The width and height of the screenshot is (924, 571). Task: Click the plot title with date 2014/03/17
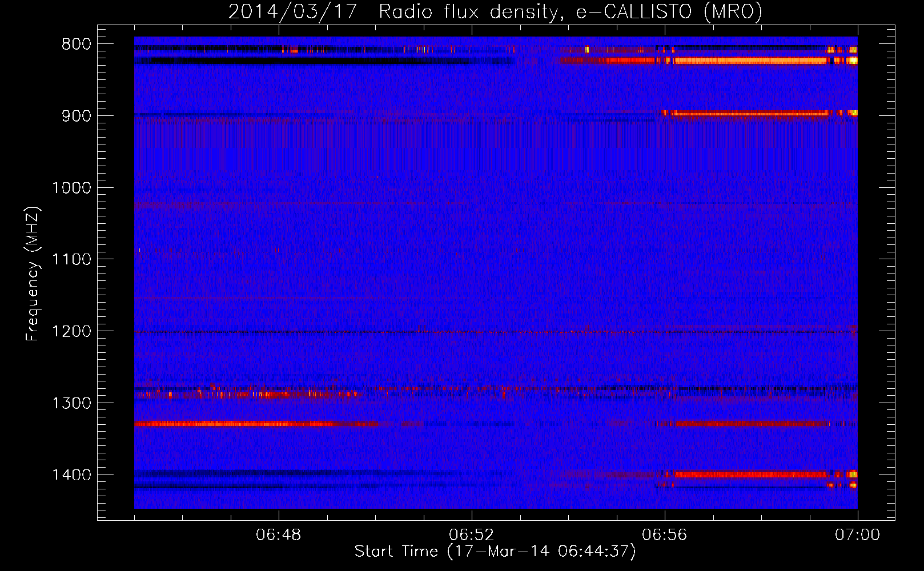click(x=495, y=12)
